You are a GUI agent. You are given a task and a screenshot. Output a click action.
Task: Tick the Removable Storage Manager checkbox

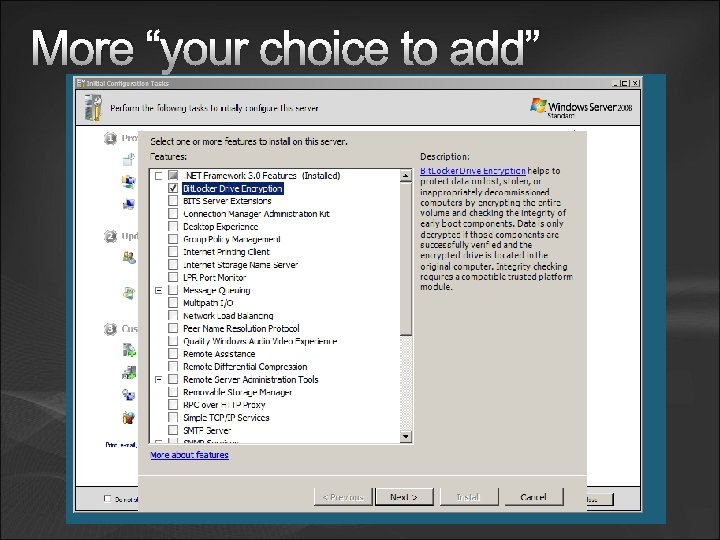(173, 392)
